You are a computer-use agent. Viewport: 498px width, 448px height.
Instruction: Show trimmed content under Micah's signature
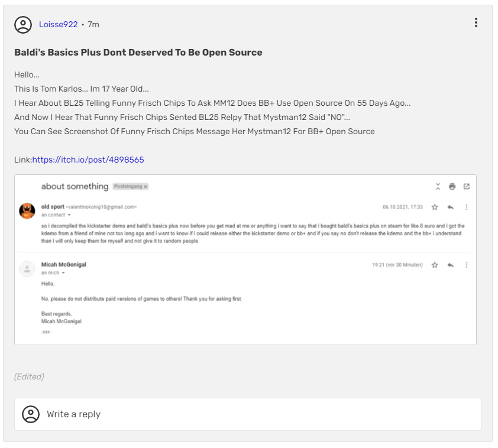46,332
